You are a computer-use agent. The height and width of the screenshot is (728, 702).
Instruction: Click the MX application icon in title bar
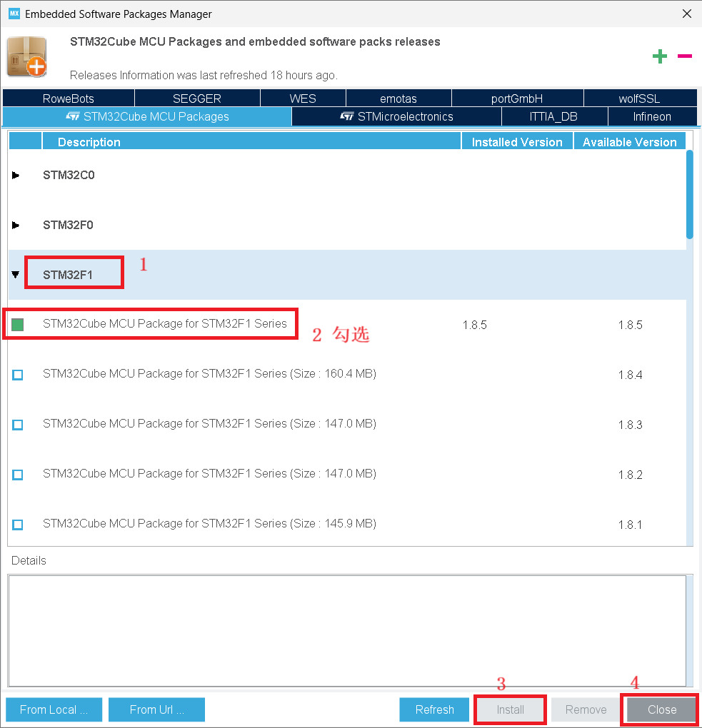tap(14, 14)
